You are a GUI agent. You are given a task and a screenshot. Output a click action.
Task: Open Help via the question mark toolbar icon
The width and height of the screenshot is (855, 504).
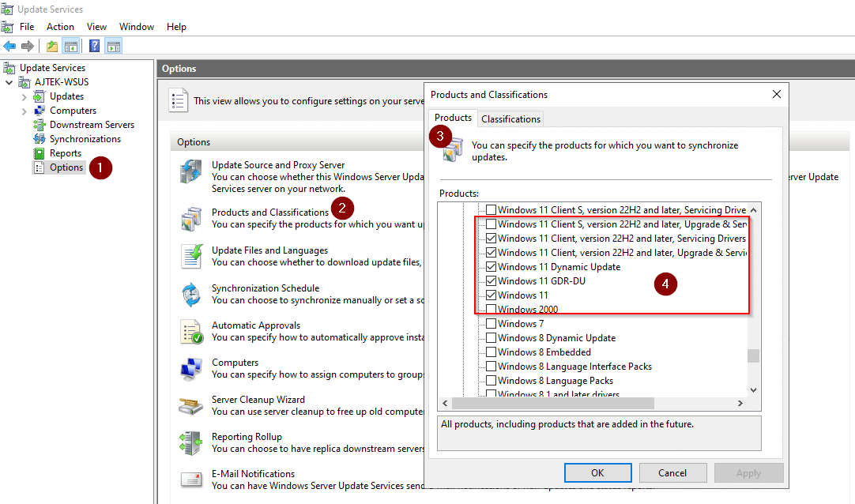click(x=94, y=47)
